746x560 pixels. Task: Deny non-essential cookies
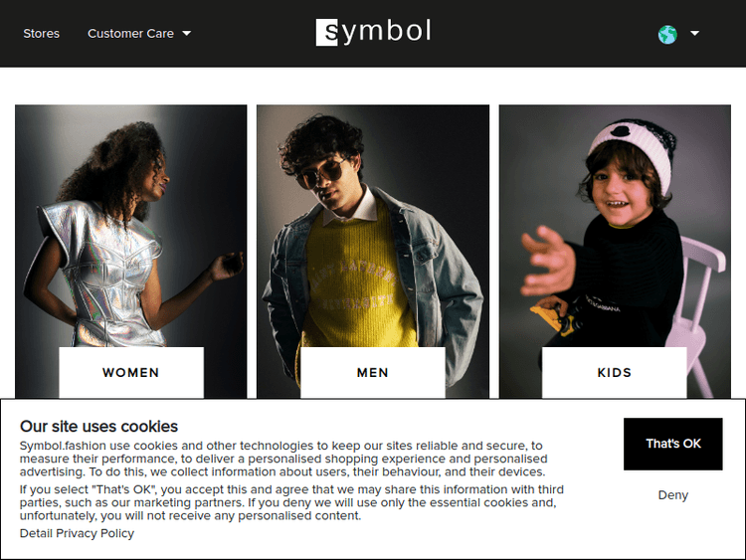672,494
